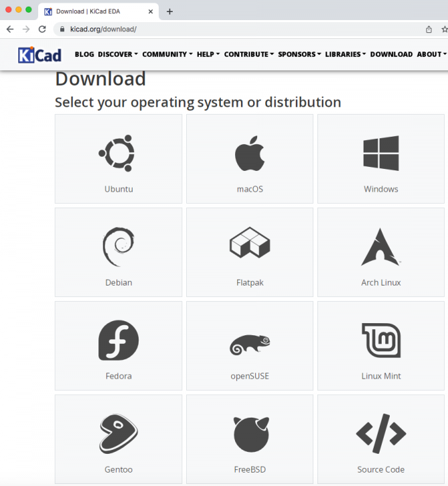Click the Ubuntu text label
Screen dimensions: 448x486
pos(119,189)
